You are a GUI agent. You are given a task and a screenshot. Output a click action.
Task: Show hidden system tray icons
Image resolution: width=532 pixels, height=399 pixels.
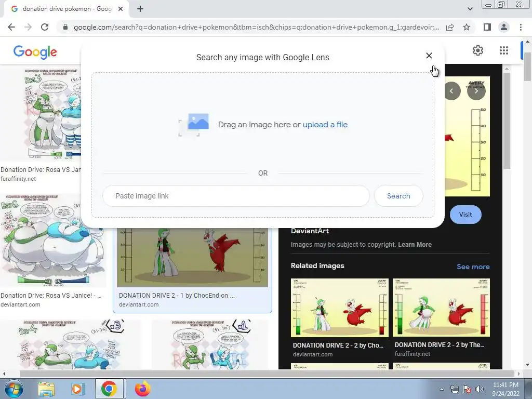click(x=442, y=389)
